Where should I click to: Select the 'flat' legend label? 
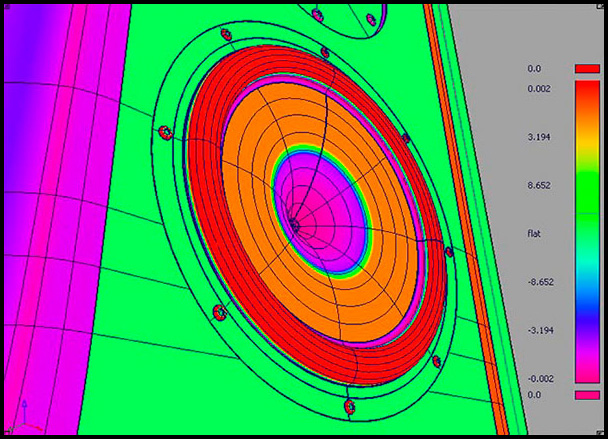click(534, 233)
